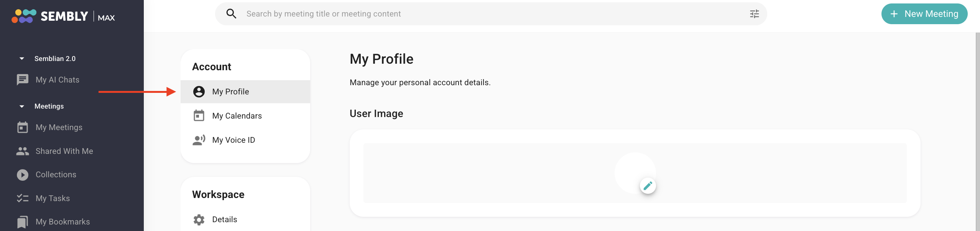Click the Collections play icon

pyautogui.click(x=23, y=175)
